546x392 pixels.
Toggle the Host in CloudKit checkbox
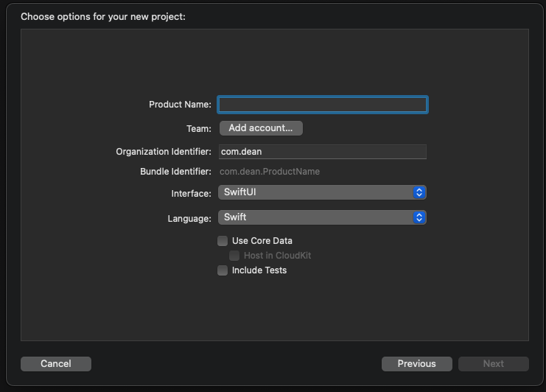(234, 256)
